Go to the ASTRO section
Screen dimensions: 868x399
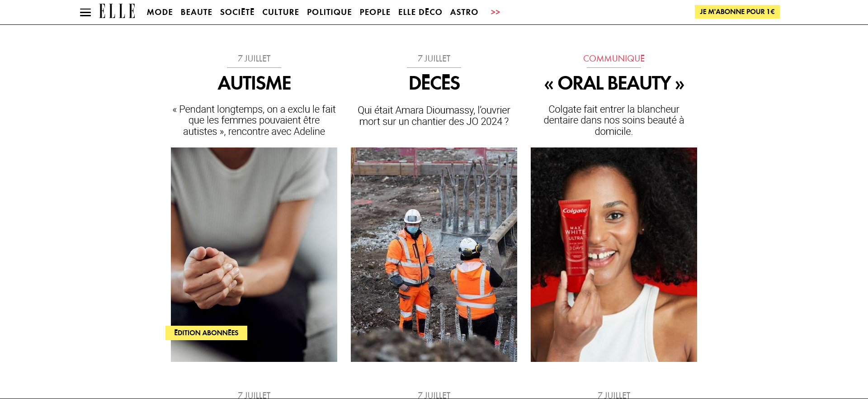click(x=464, y=12)
